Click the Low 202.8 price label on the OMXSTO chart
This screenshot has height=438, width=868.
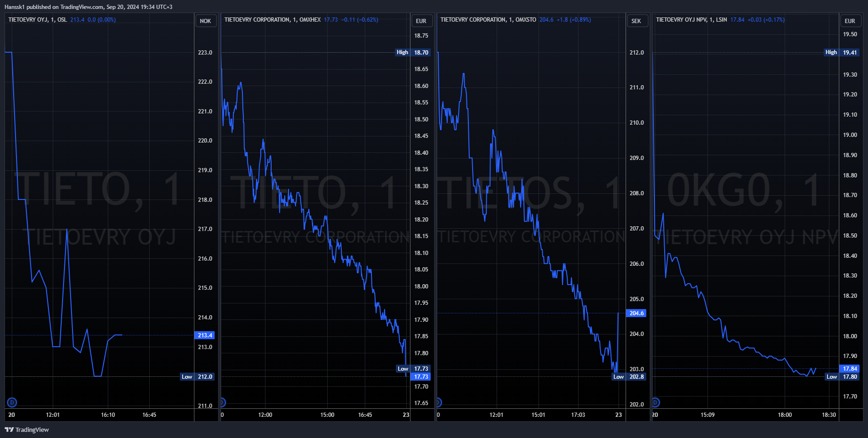(629, 377)
